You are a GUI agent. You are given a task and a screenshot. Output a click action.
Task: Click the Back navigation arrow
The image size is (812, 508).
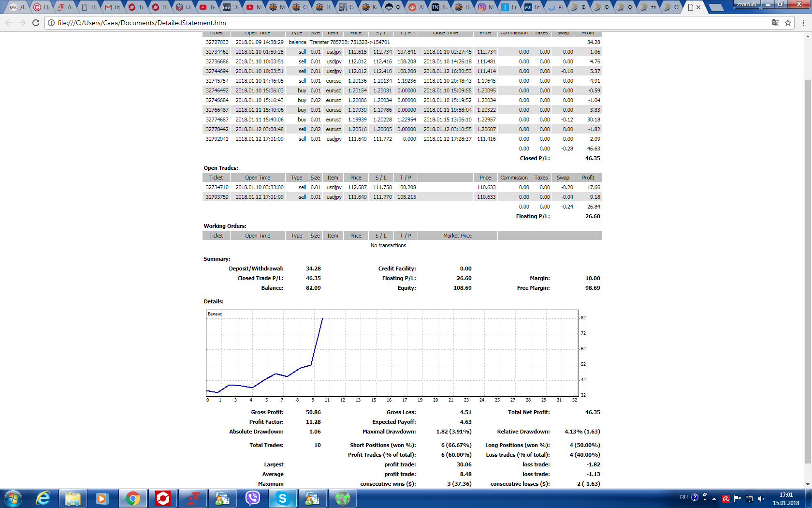(9, 23)
